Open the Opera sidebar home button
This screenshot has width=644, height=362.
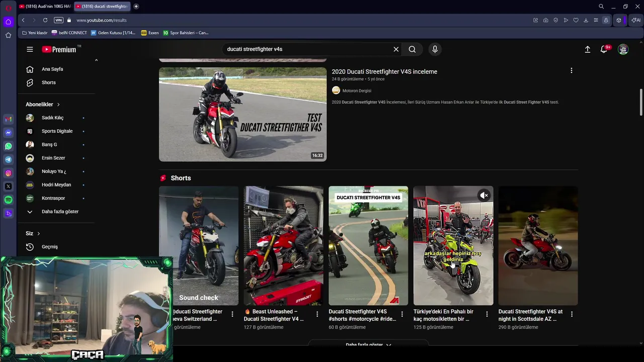pyautogui.click(x=8, y=22)
